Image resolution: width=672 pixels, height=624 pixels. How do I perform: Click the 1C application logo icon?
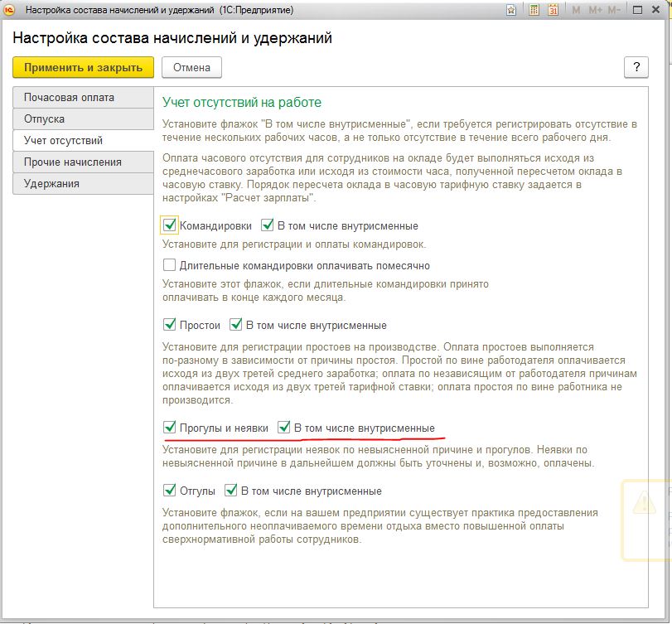point(9,9)
